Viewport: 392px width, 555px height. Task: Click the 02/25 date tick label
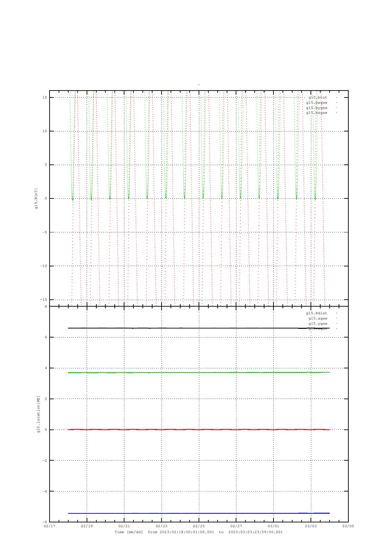click(x=199, y=526)
